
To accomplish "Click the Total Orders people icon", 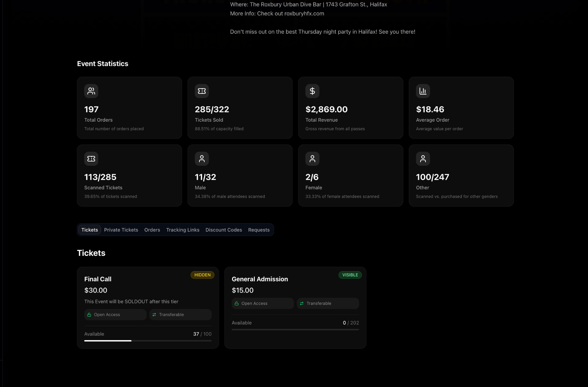I will tap(91, 91).
